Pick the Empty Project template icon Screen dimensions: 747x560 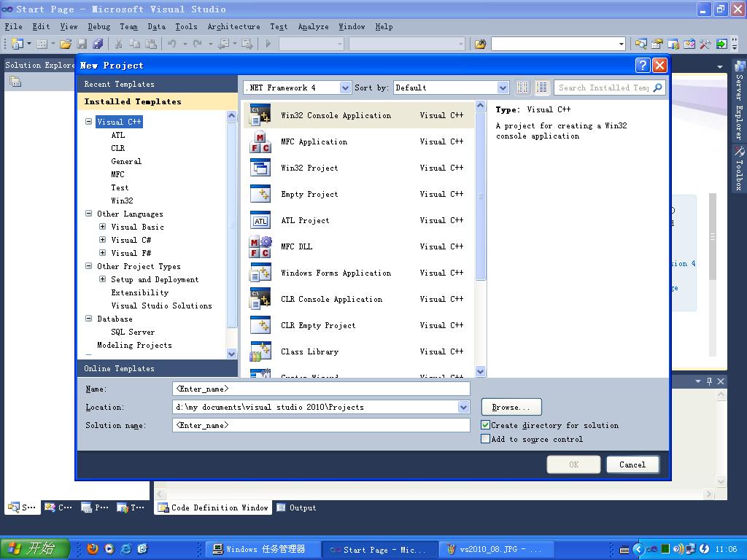(x=260, y=194)
